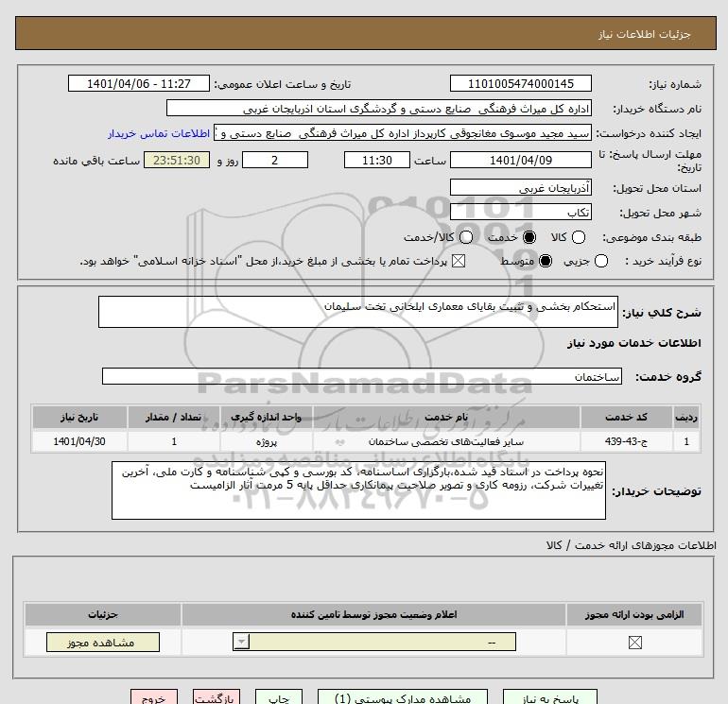Click service code cell ج-43-439
The height and width of the screenshot is (704, 728).
(626, 441)
